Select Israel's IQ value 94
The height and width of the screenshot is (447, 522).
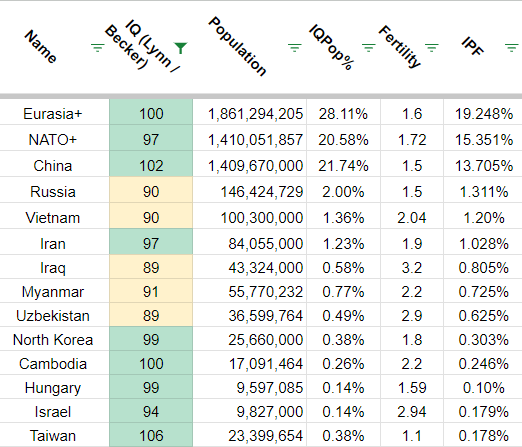click(x=151, y=412)
